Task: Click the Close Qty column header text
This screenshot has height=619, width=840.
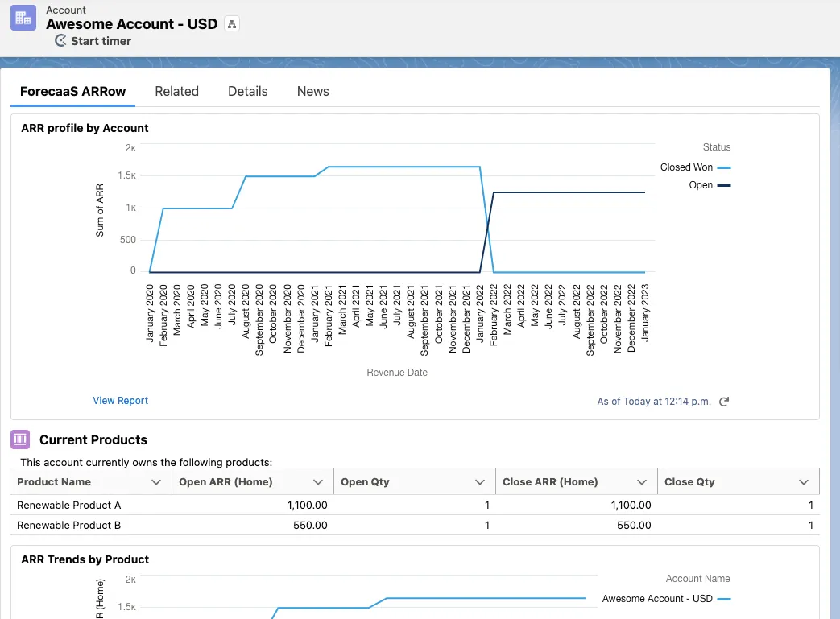Action: (x=689, y=482)
